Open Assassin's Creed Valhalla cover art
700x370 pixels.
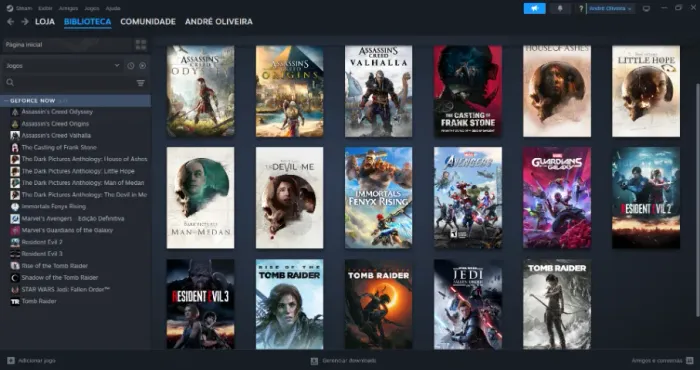(379, 91)
